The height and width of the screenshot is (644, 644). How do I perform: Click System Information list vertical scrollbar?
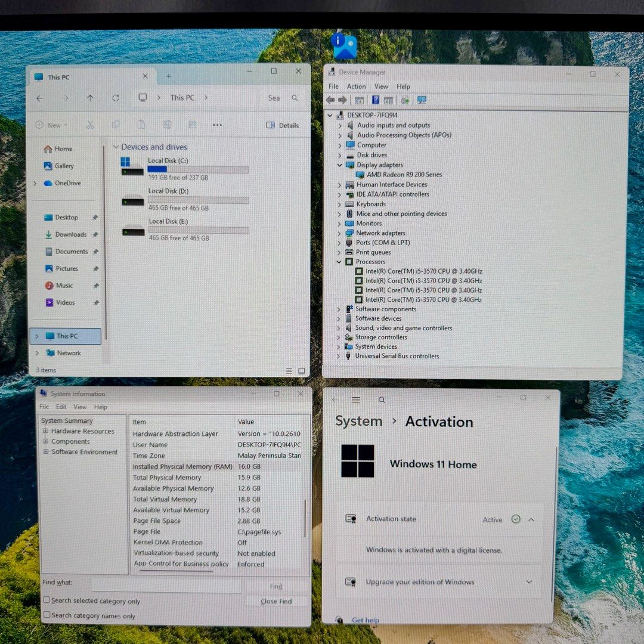(x=305, y=518)
